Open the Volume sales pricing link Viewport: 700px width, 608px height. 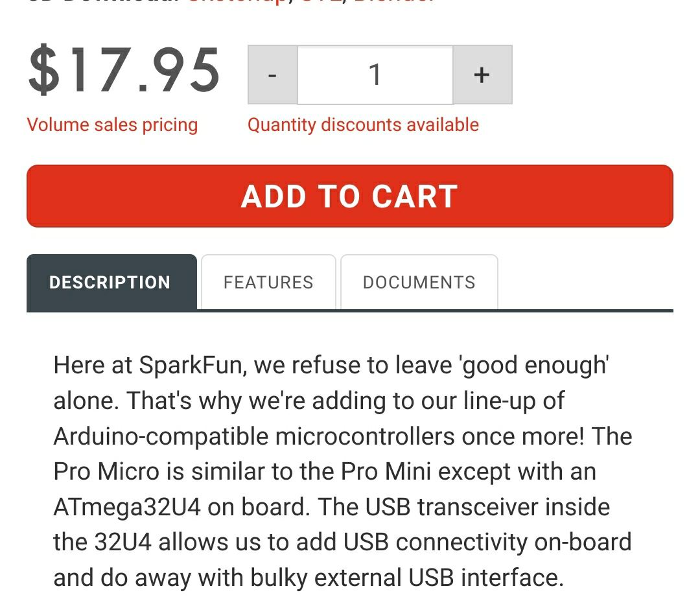click(x=112, y=124)
